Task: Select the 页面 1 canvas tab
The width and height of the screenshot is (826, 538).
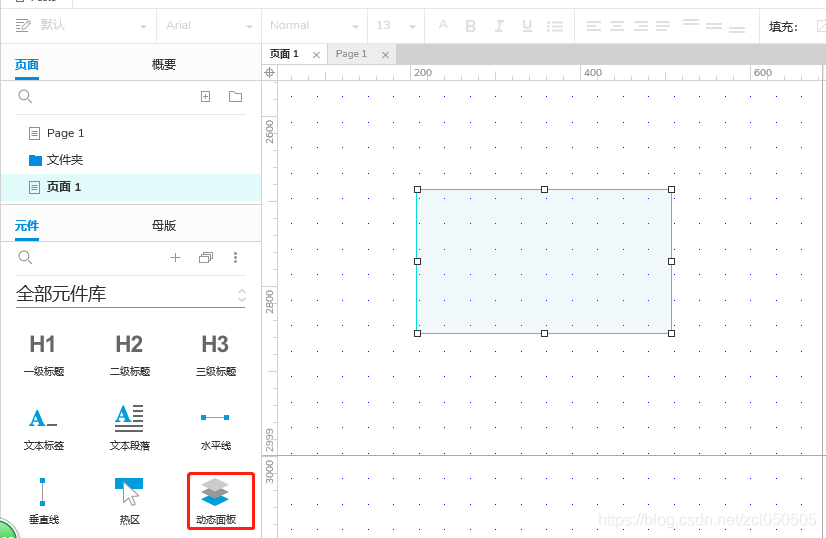Action: pyautogui.click(x=284, y=54)
